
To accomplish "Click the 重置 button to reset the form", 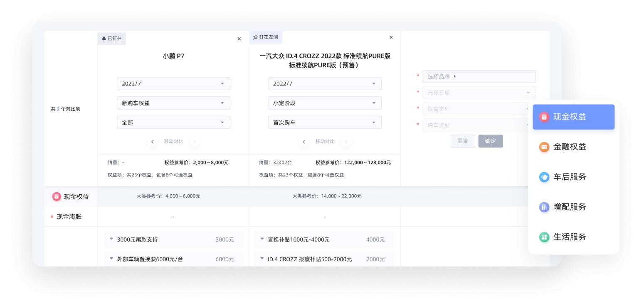I will coord(463,141).
